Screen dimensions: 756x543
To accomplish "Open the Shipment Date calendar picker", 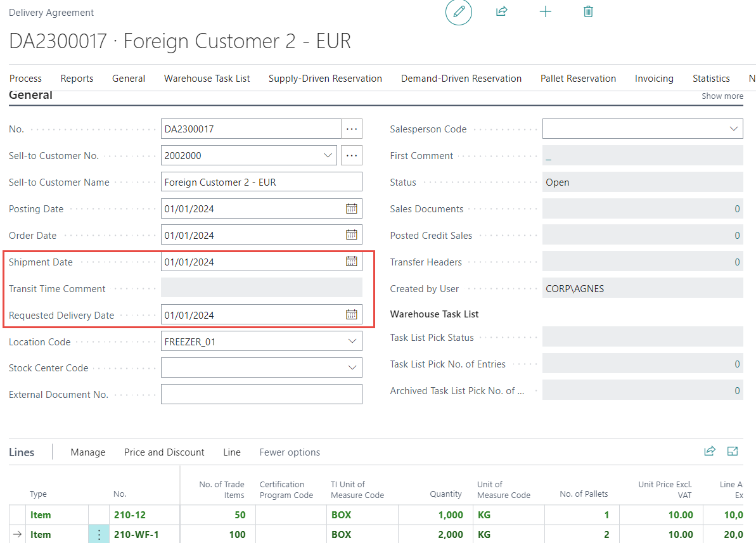I will [x=351, y=262].
